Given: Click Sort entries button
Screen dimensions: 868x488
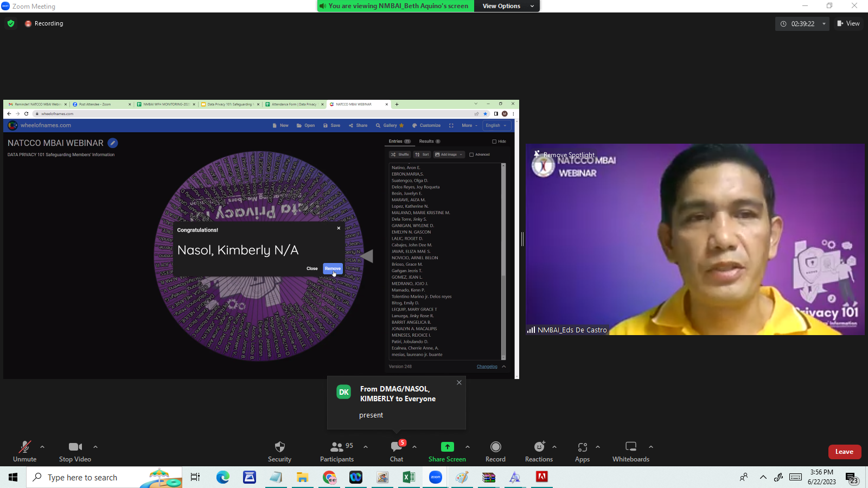Looking at the screenshot, I should click(422, 155).
